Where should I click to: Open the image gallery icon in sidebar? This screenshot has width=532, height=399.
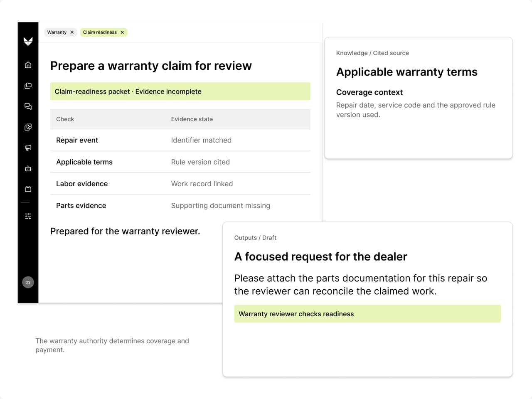[28, 127]
